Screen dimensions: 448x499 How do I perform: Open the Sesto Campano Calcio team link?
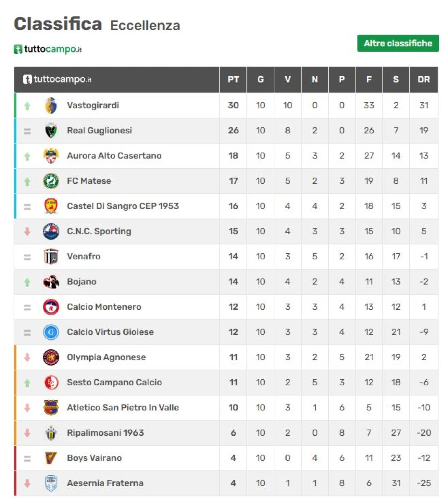(x=114, y=382)
